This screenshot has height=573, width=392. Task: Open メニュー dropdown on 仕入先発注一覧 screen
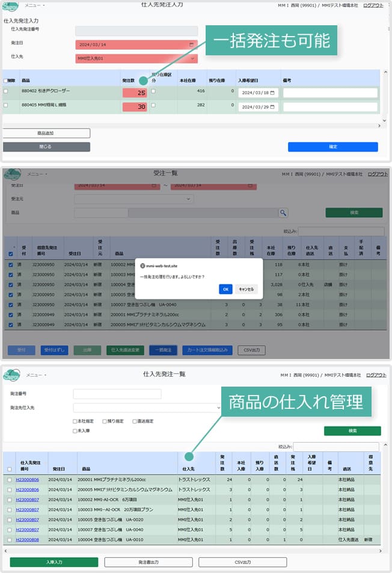(x=36, y=375)
